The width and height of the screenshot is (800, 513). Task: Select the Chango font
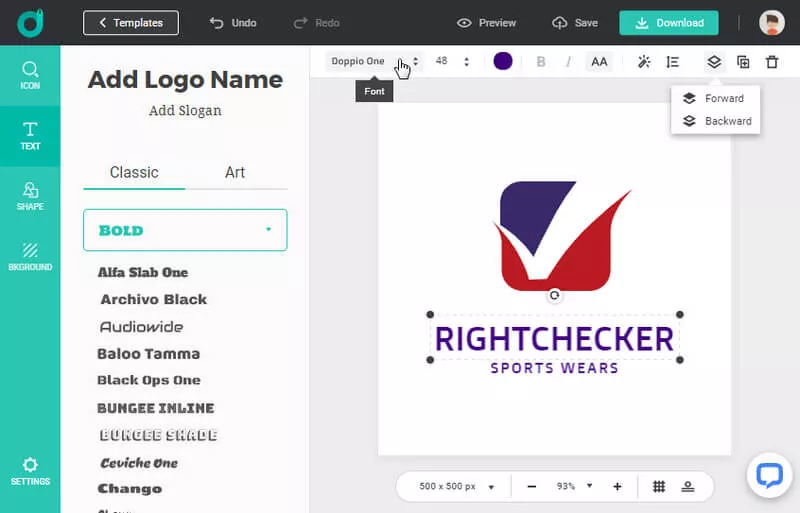(130, 489)
